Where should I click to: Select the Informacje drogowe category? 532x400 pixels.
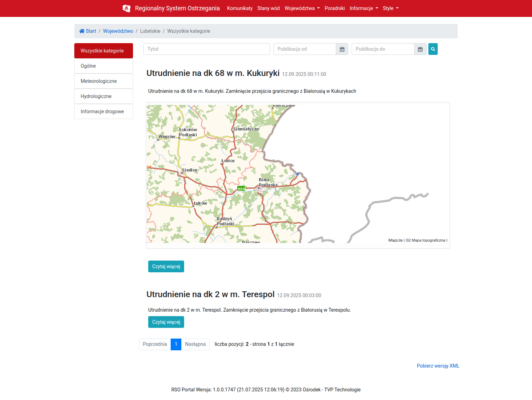104,111
